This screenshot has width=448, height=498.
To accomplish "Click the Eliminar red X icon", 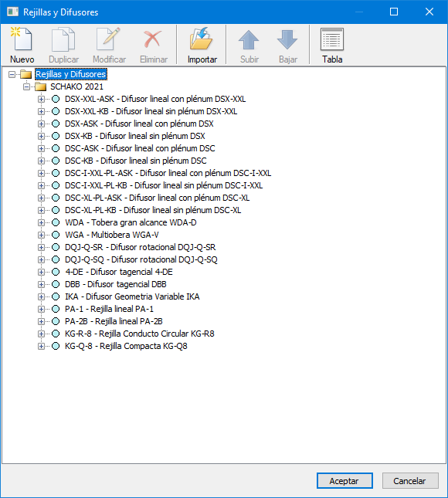I will click(153, 39).
